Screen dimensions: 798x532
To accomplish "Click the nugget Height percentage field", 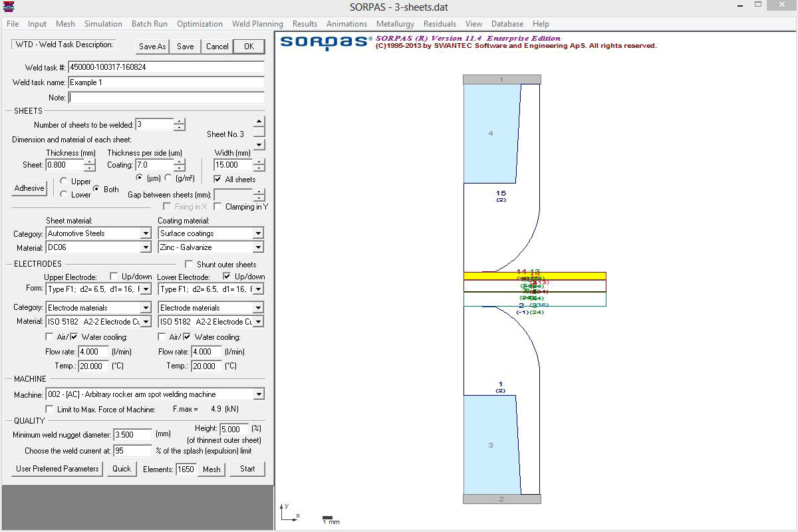I will pyautogui.click(x=234, y=430).
